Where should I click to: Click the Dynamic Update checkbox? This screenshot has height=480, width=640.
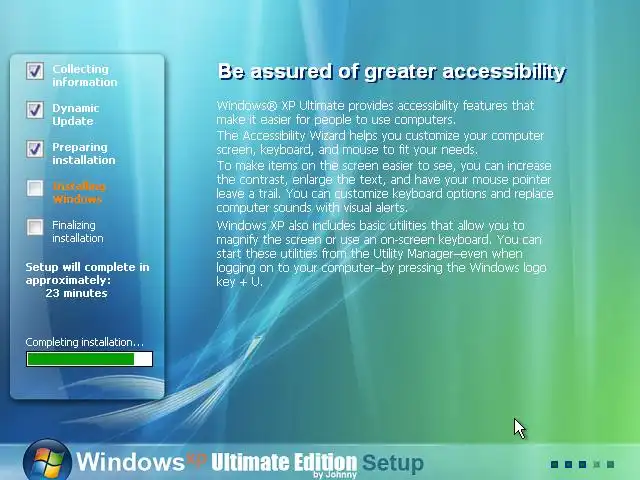(x=35, y=110)
